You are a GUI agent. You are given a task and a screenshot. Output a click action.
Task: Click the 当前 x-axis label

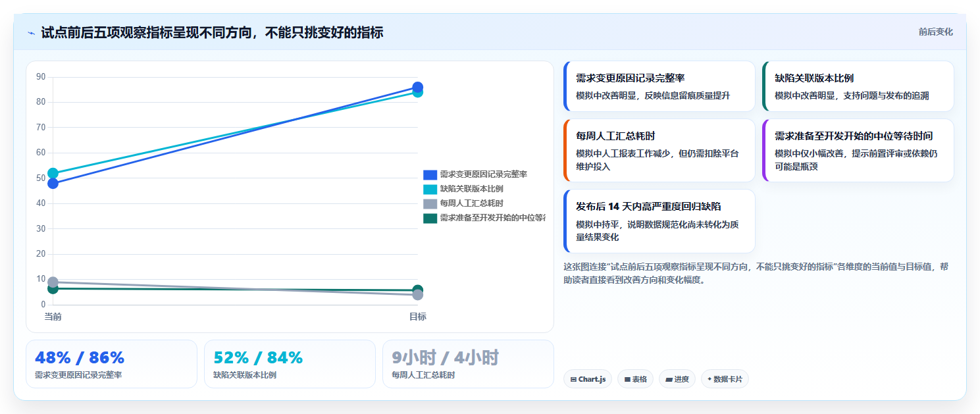pos(53,317)
